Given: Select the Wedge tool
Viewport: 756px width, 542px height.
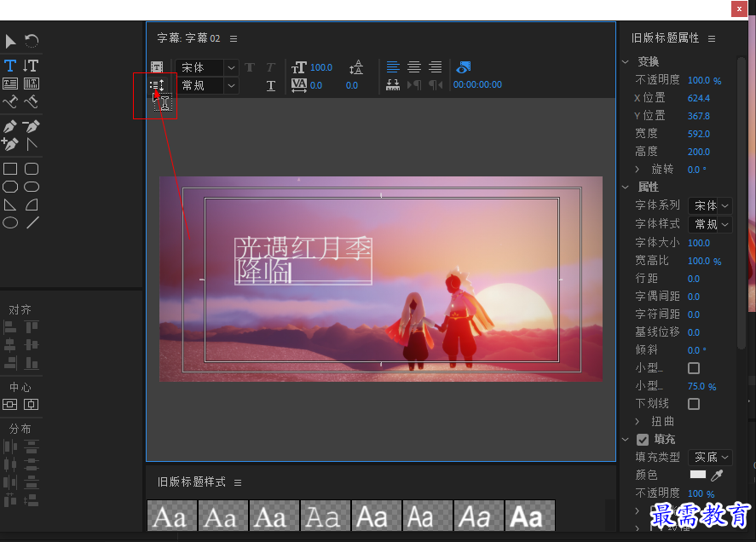Looking at the screenshot, I should (x=10, y=205).
